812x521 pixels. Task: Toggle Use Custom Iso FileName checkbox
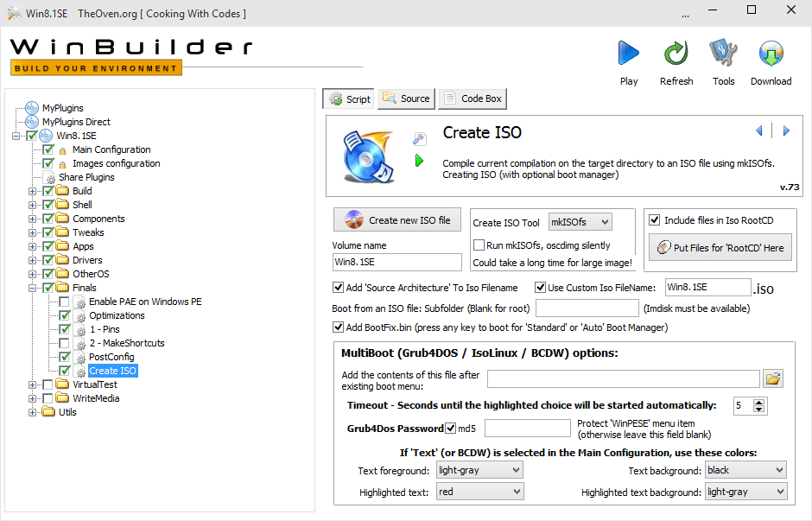(540, 288)
